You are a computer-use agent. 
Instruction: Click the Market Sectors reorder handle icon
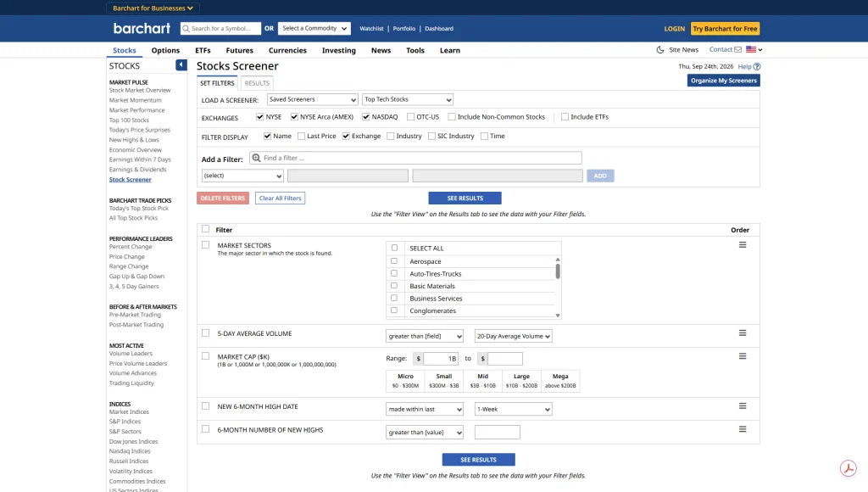pyautogui.click(x=743, y=245)
